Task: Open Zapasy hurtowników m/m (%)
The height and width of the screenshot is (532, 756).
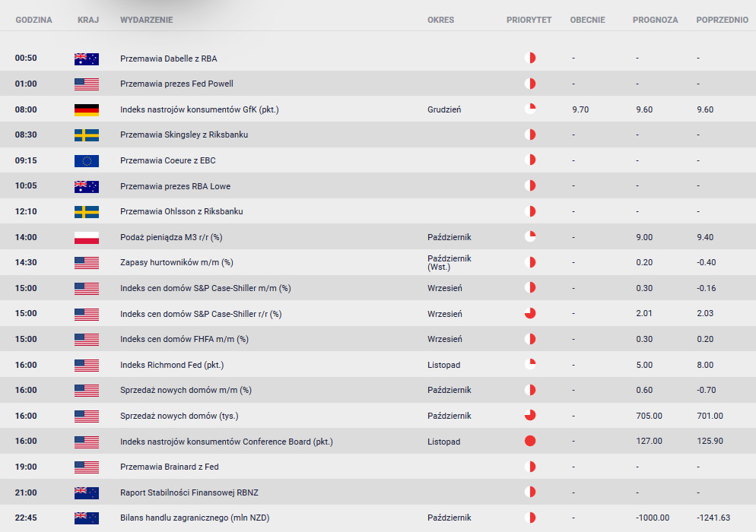Action: 176,263
